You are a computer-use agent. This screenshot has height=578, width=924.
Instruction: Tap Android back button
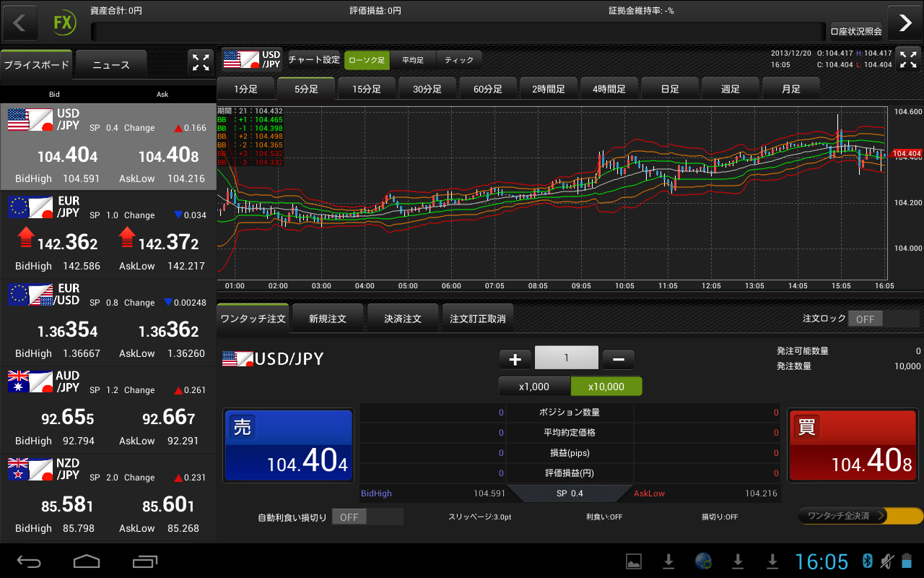[x=30, y=561]
